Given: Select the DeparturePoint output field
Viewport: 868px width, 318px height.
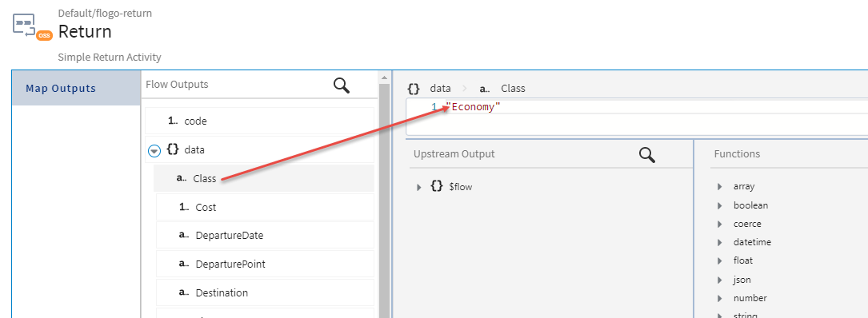Looking at the screenshot, I should tap(265, 264).
